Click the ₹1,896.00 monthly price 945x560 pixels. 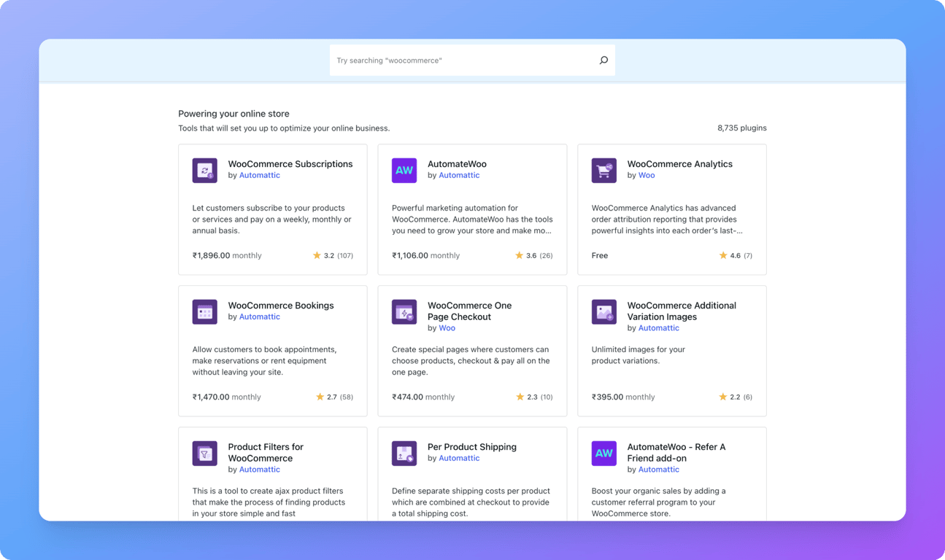(x=227, y=256)
